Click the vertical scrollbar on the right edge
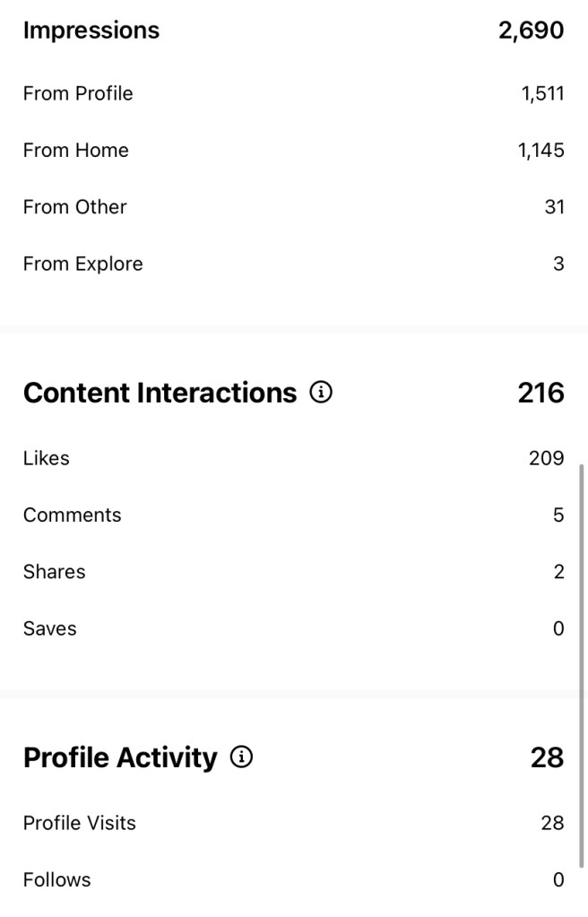588x917 pixels. pos(582,663)
